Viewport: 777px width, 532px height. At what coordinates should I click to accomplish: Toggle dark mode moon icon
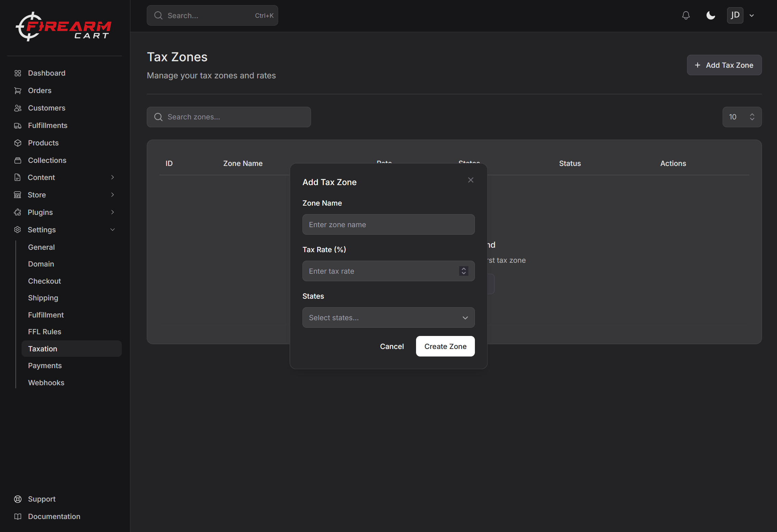click(711, 15)
